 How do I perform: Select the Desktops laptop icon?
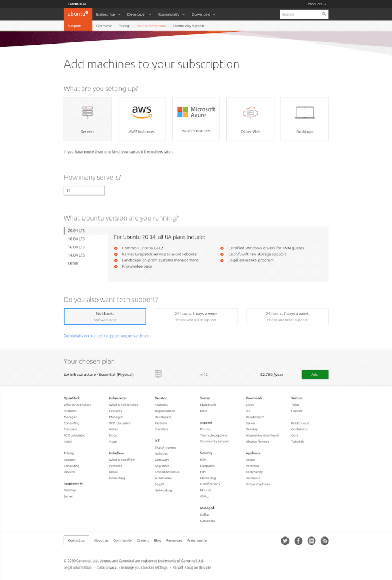(x=305, y=112)
